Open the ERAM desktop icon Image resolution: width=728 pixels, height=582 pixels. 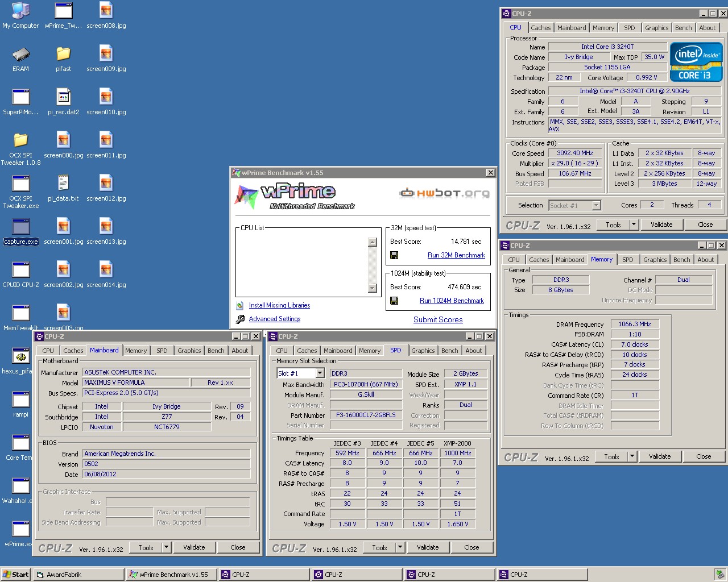(x=20, y=59)
